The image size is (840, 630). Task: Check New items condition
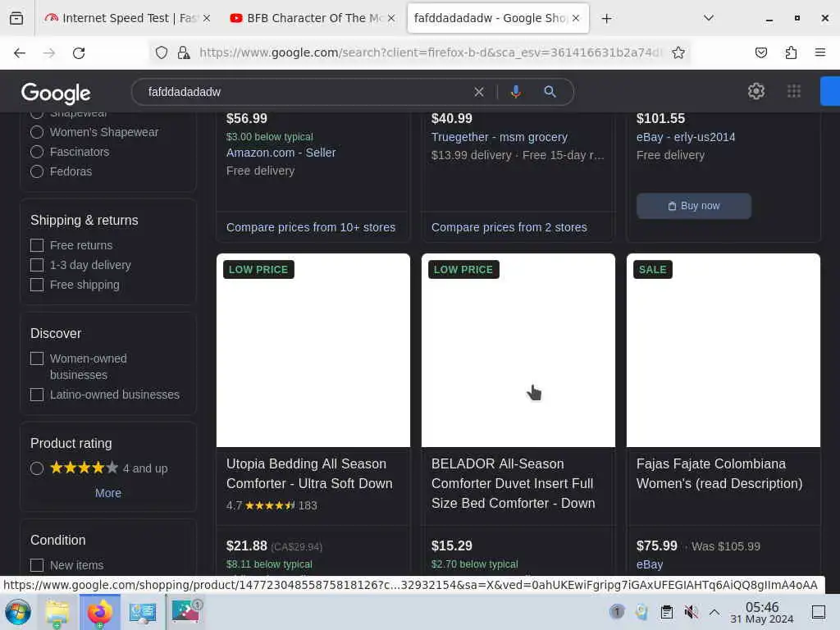[37, 565]
